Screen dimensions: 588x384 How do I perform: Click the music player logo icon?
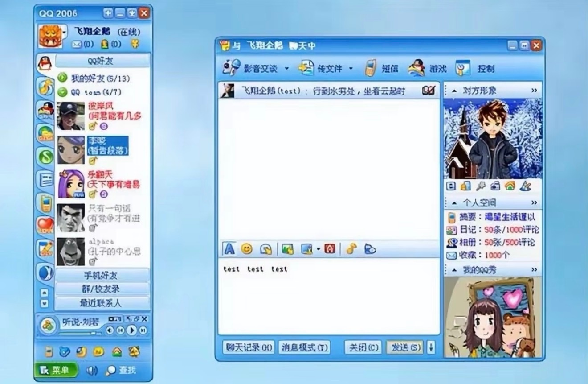click(x=47, y=325)
